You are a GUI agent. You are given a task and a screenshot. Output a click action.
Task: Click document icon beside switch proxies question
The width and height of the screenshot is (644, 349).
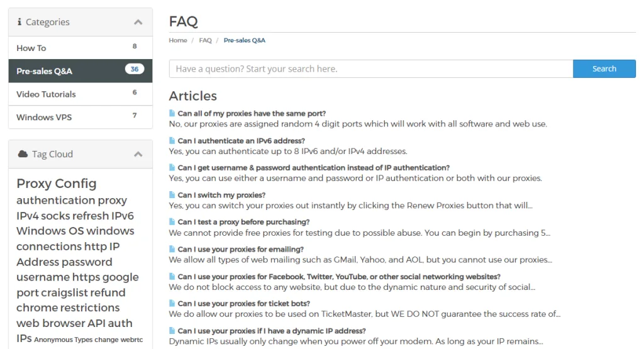[172, 195]
